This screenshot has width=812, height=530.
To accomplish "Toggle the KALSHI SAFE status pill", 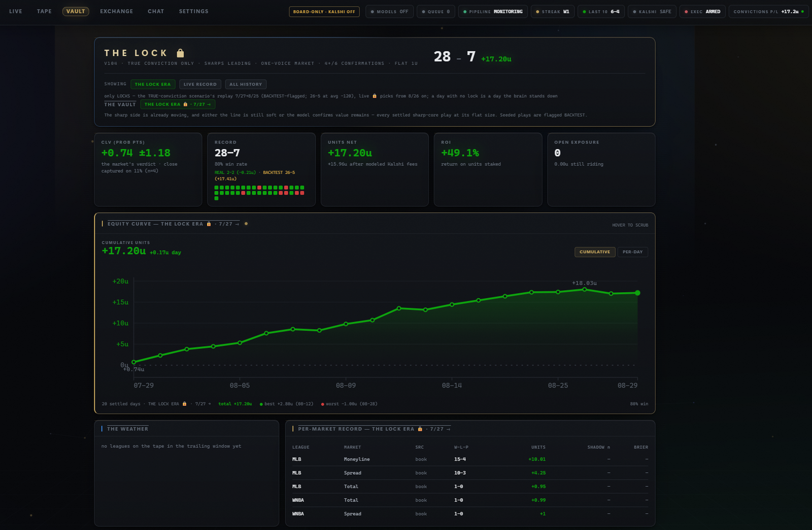I will pyautogui.click(x=652, y=12).
